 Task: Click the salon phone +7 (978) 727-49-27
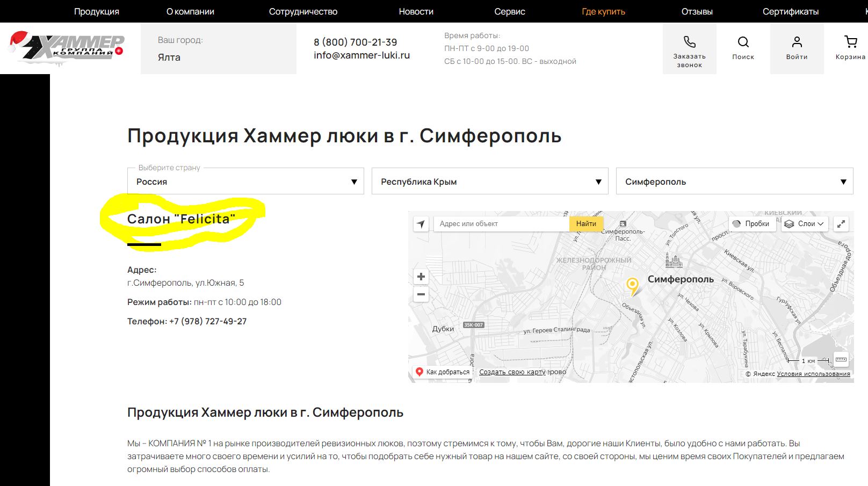(208, 321)
